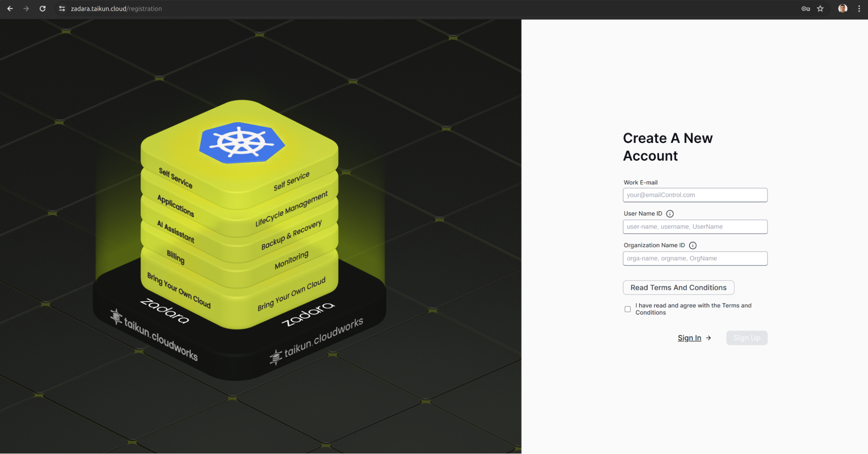Focus the Organization Name ID field
The height and width of the screenshot is (454, 868).
coord(695,258)
